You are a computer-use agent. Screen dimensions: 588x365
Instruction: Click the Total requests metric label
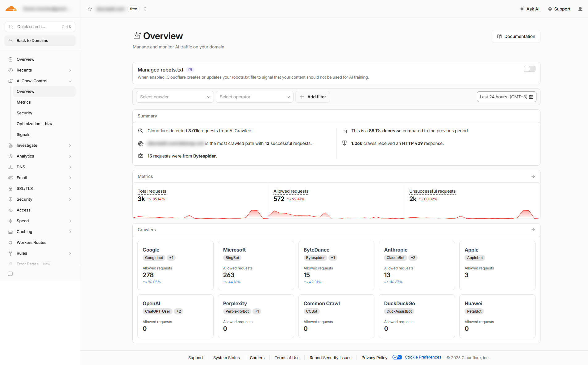click(x=152, y=191)
